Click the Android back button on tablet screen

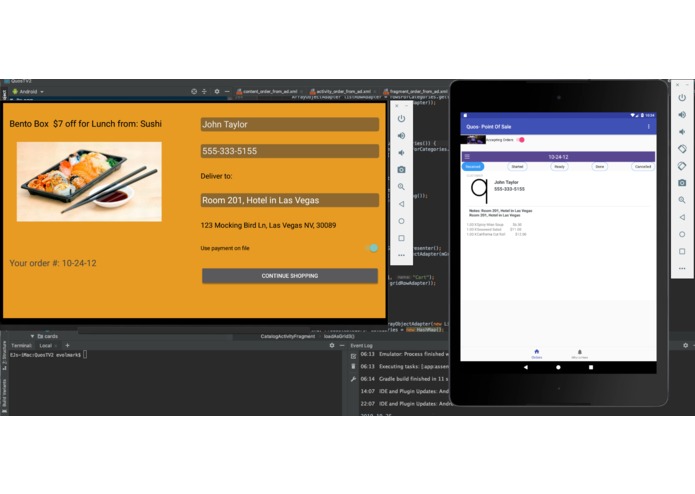526,367
